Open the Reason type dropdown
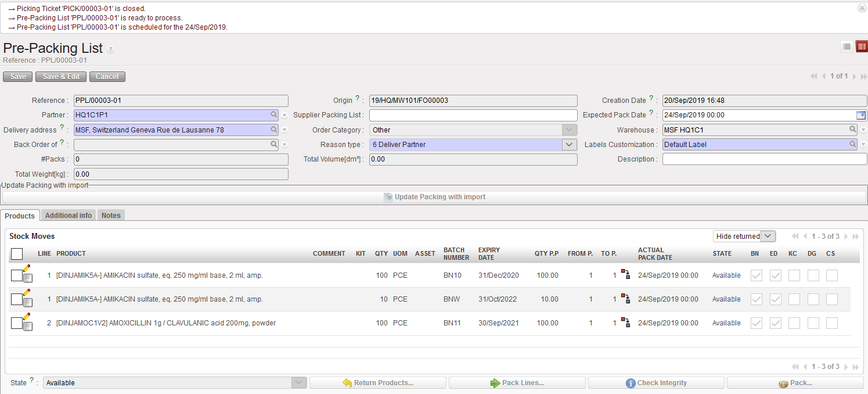Image resolution: width=868 pixels, height=394 pixels. [570, 145]
